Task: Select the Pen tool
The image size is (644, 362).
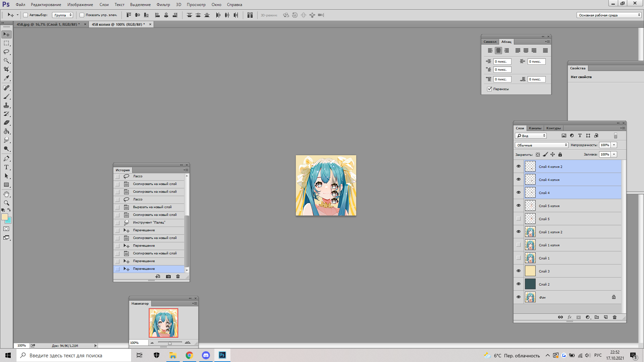Action: pos(6,159)
